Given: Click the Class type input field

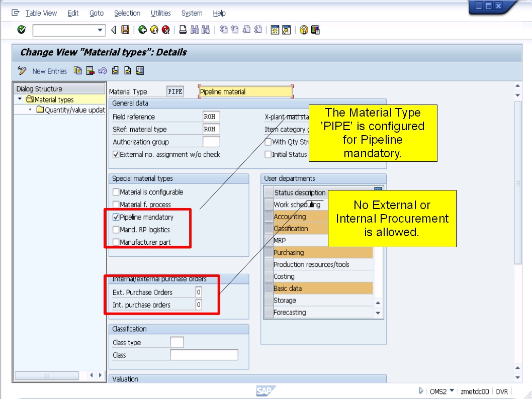Looking at the screenshot, I should click(x=176, y=341).
